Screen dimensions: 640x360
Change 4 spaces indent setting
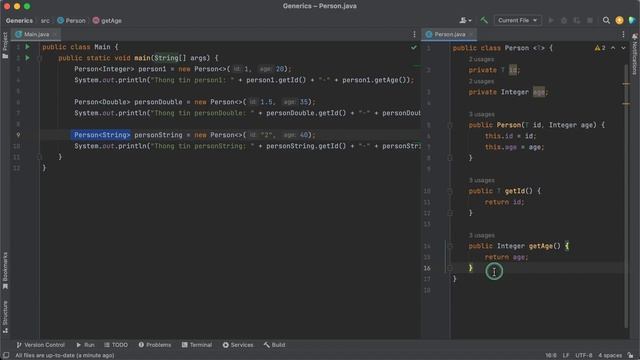pyautogui.click(x=610, y=356)
